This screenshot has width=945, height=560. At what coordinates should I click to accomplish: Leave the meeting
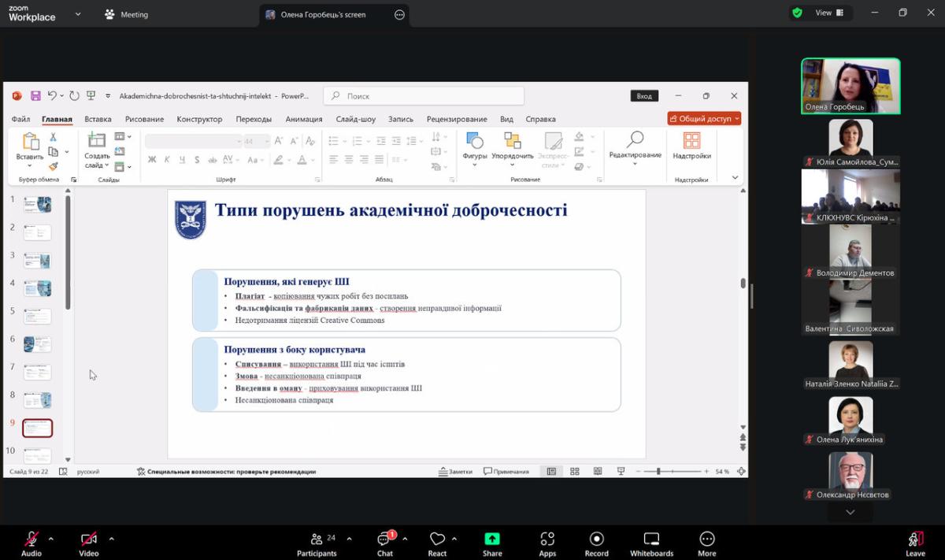[915, 540]
